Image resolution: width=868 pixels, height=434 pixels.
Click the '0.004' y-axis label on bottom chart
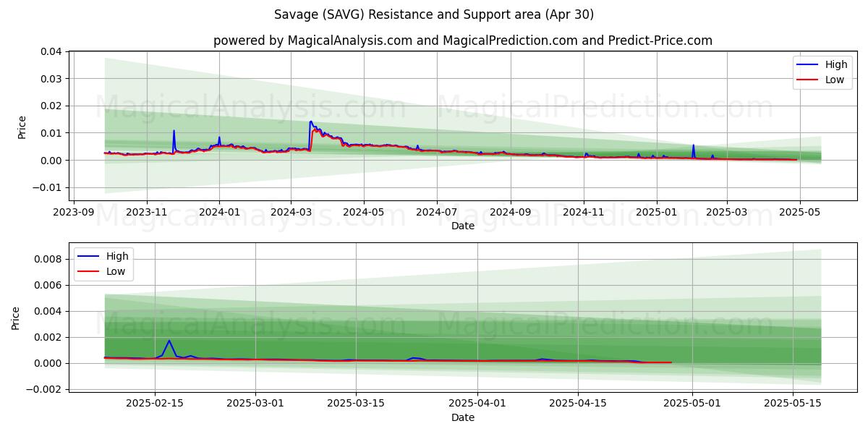pyautogui.click(x=48, y=311)
